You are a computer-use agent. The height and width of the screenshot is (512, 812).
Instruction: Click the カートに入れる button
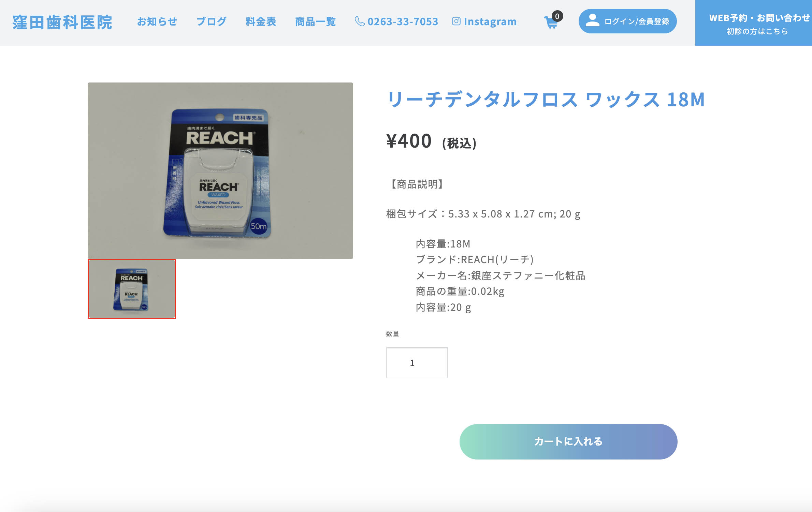click(568, 441)
